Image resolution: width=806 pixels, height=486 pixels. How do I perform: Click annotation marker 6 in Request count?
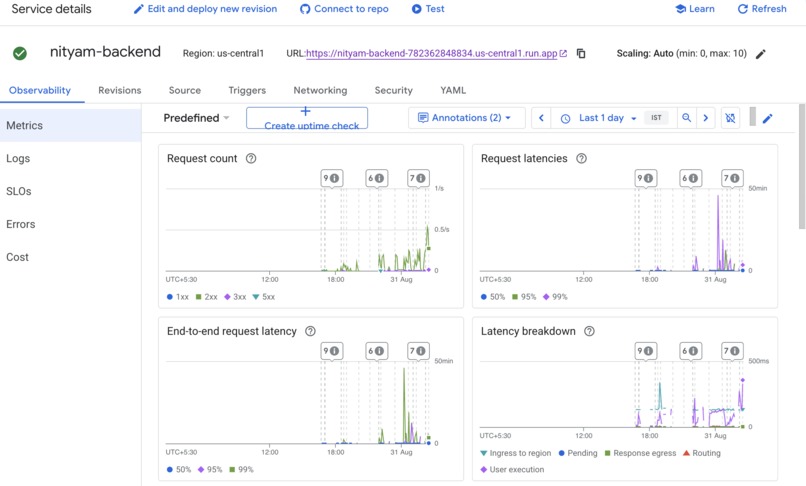pyautogui.click(x=376, y=178)
